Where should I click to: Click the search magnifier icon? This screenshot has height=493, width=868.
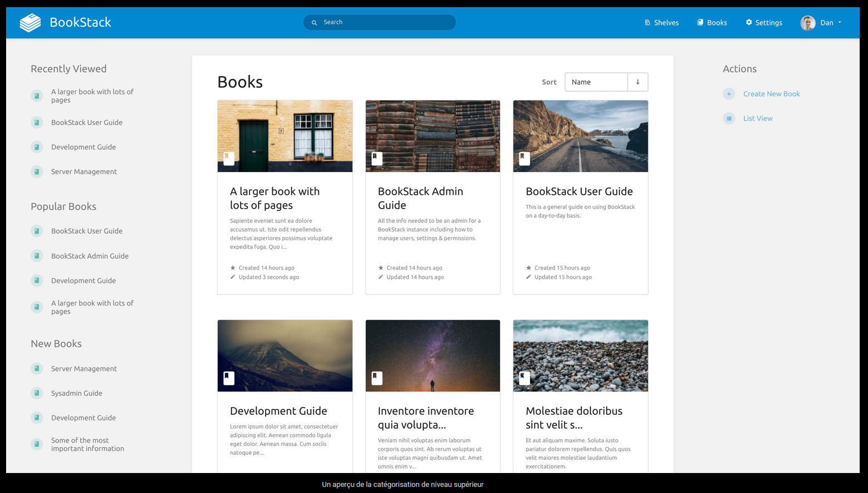pyautogui.click(x=314, y=23)
